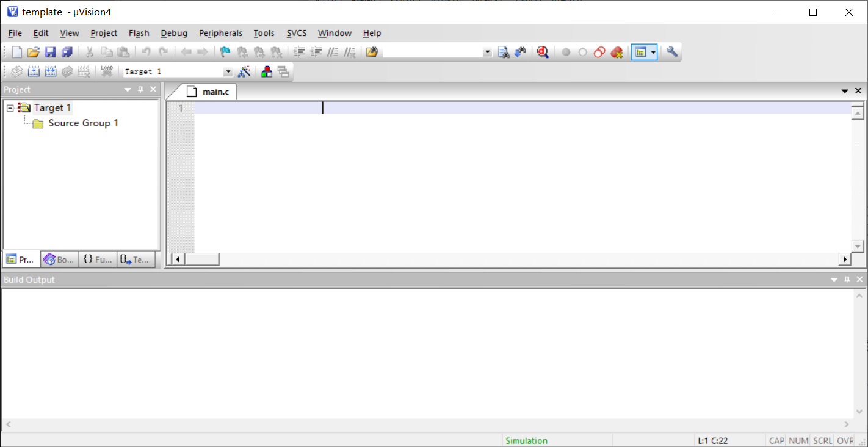Image resolution: width=868 pixels, height=447 pixels.
Task: Build target files with Build icon
Action: (x=34, y=71)
